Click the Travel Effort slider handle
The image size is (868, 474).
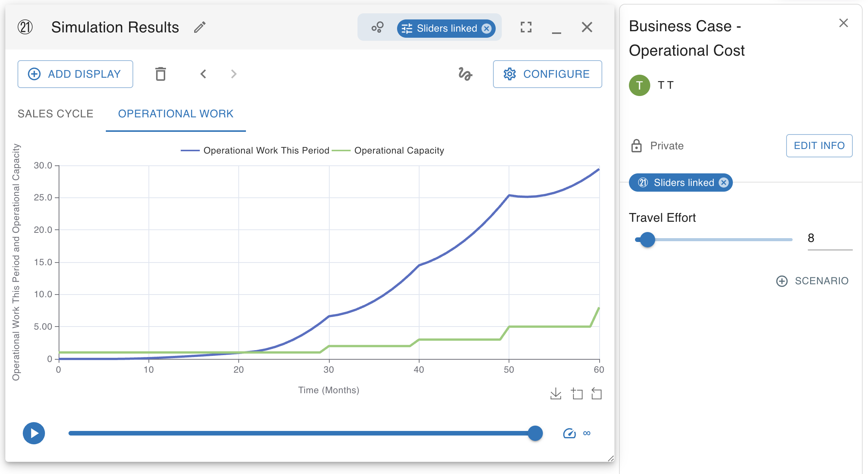[647, 240]
